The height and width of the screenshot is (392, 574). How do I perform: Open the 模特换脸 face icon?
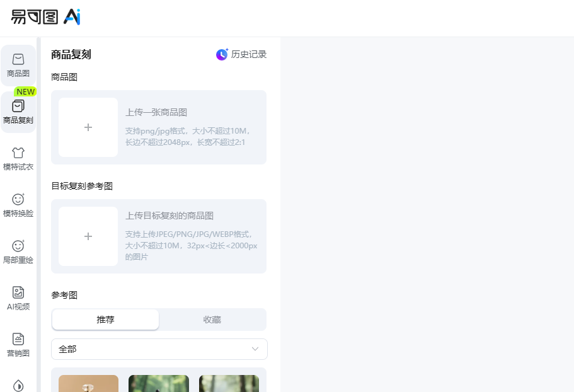(18, 199)
